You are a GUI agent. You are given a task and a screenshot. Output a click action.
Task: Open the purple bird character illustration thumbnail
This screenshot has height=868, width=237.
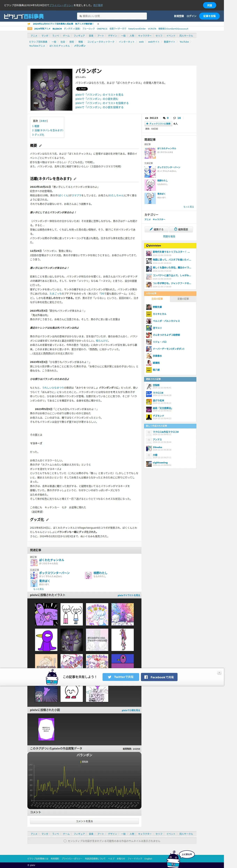[x=46, y=640]
